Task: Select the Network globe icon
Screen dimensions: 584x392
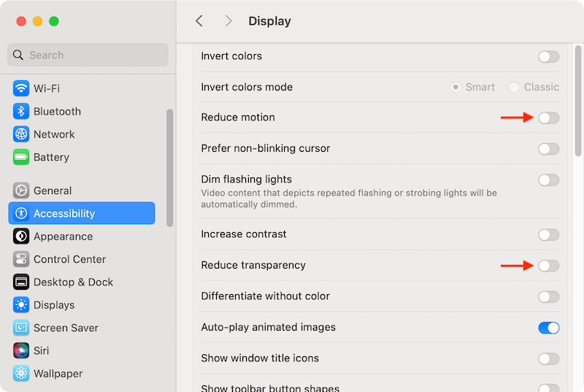Action: [21, 134]
